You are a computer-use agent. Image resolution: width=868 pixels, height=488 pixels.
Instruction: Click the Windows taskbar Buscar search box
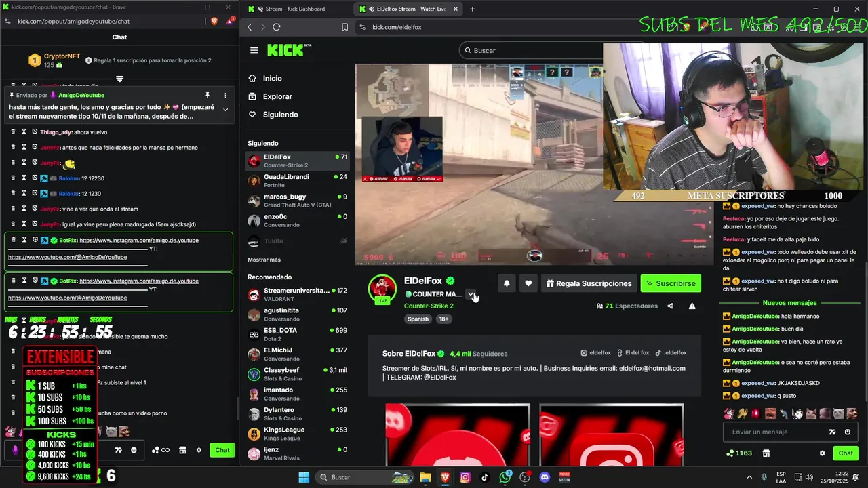364,477
